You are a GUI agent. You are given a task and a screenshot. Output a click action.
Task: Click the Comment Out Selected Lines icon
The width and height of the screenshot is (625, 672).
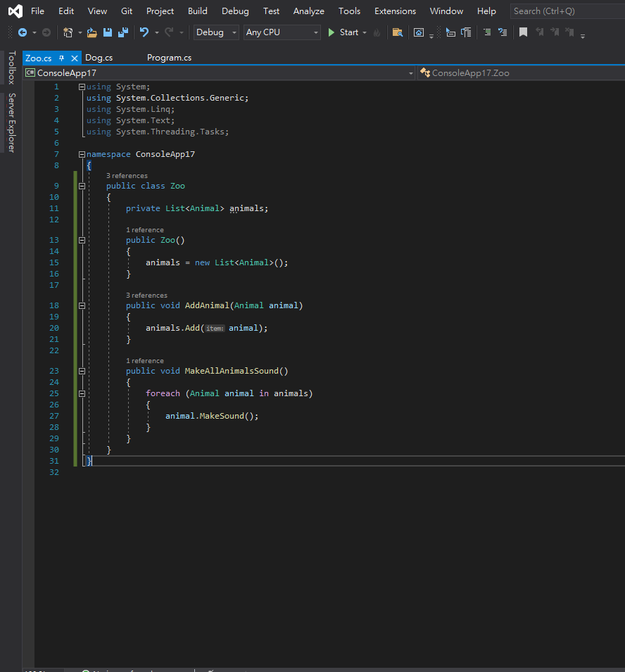[x=487, y=32]
